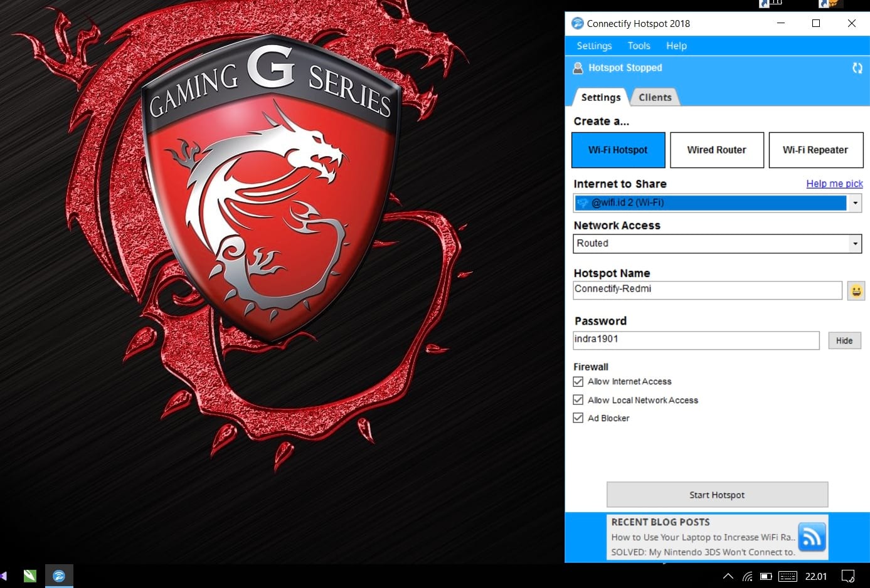Click the user icon next to Hotspot Stopped

pos(578,68)
